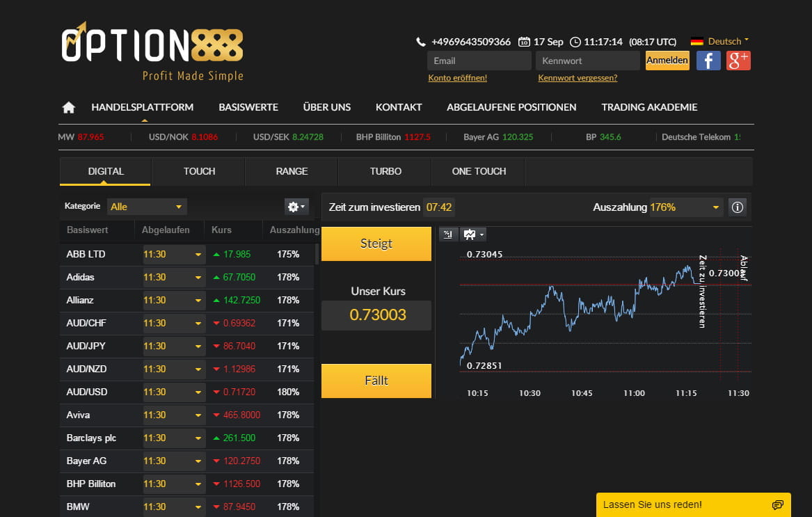
Task: Open the Auszahlung 176% dropdown
Action: point(685,207)
